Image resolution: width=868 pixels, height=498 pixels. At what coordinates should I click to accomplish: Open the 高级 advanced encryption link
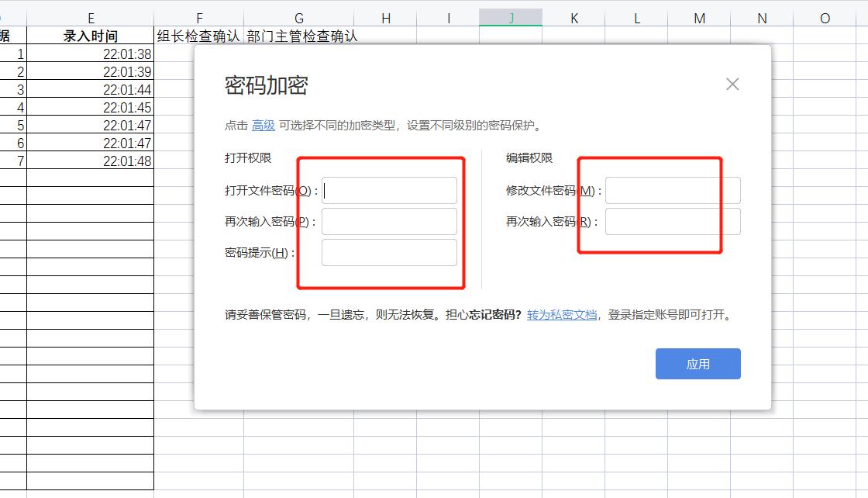pyautogui.click(x=263, y=125)
